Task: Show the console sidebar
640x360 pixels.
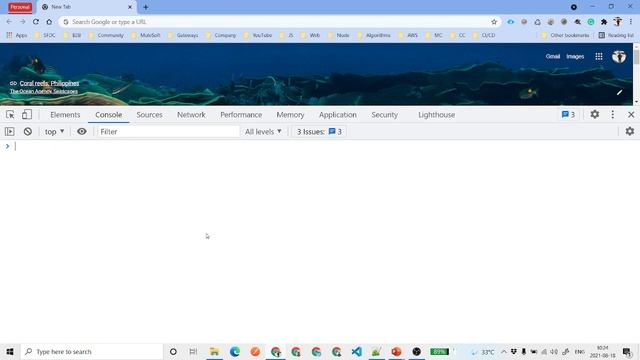Action: 10,131
